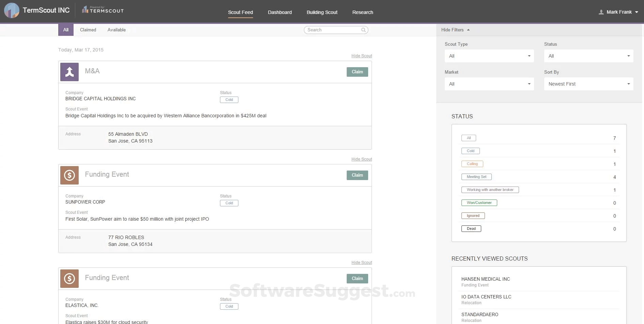644x324 pixels.
Task: Filter by Calling status tag
Action: pyautogui.click(x=472, y=164)
